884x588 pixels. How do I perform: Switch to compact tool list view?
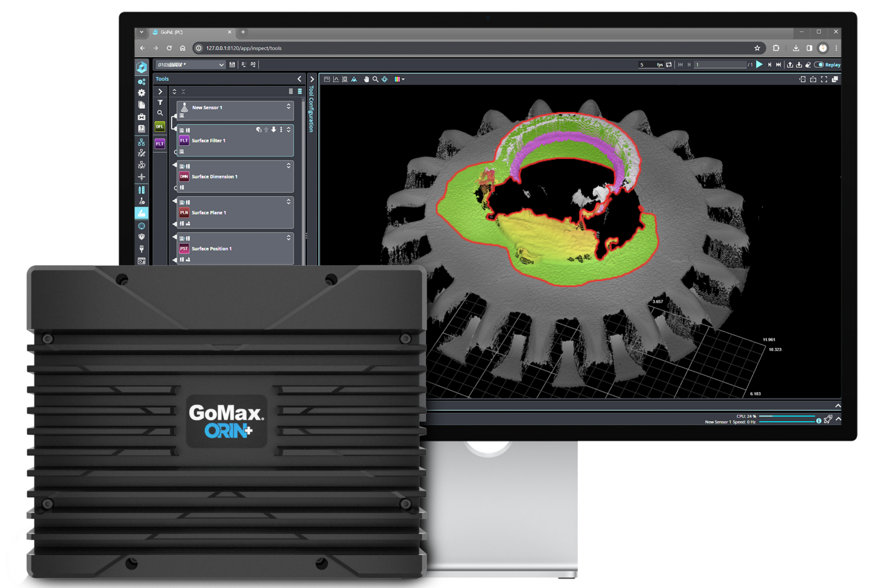click(291, 91)
